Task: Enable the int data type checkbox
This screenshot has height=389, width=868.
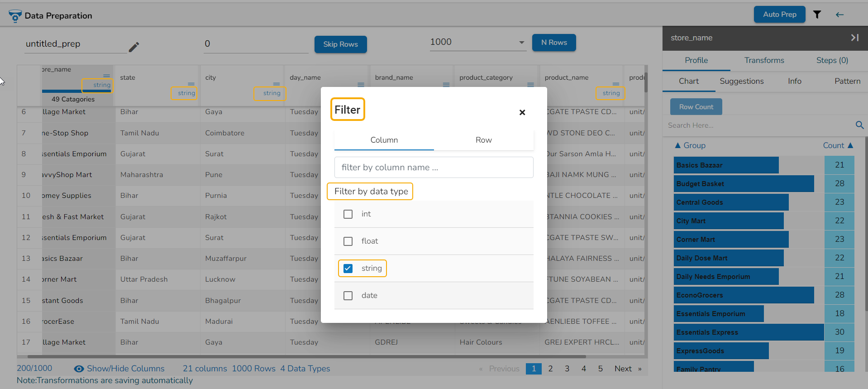Action: 348,214
